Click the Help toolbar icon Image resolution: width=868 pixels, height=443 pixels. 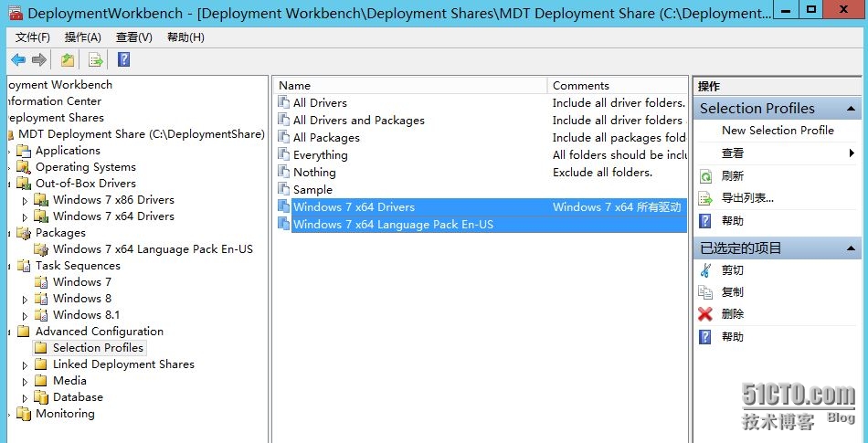(x=124, y=59)
